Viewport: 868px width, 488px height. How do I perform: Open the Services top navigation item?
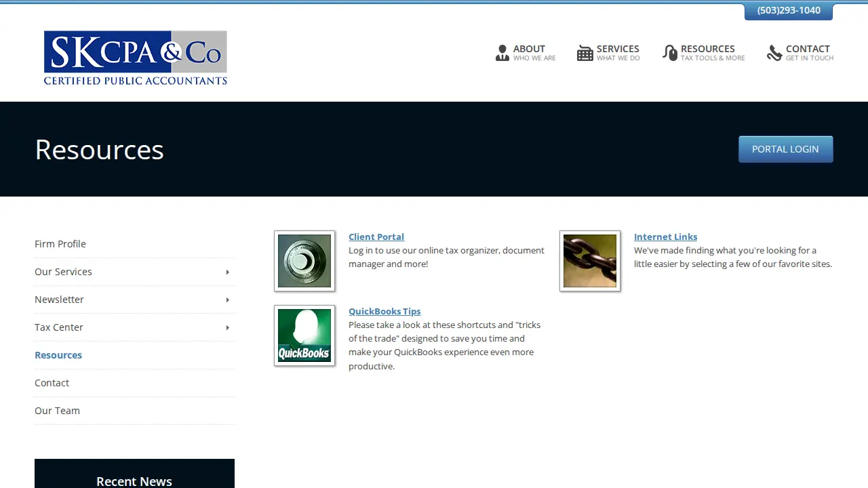(x=608, y=53)
